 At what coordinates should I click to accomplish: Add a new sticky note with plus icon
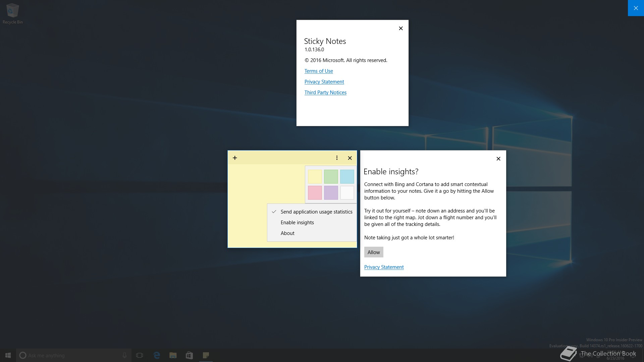coord(235,158)
